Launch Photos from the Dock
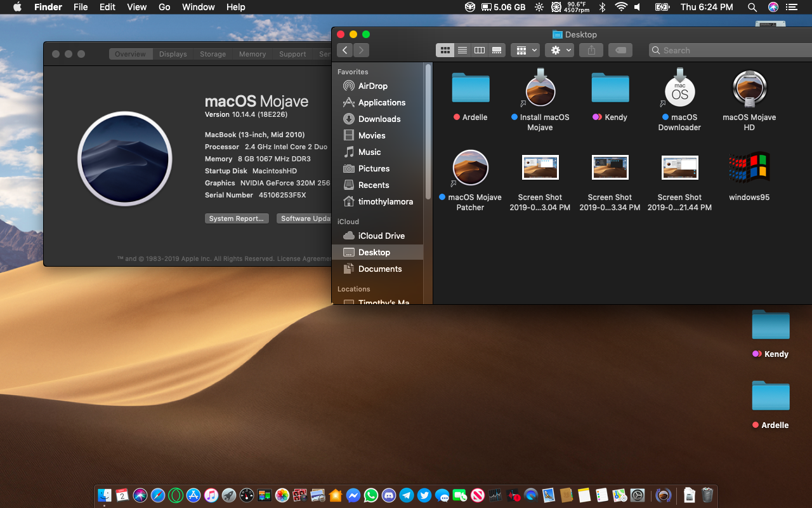This screenshot has height=508, width=812. [x=282, y=495]
